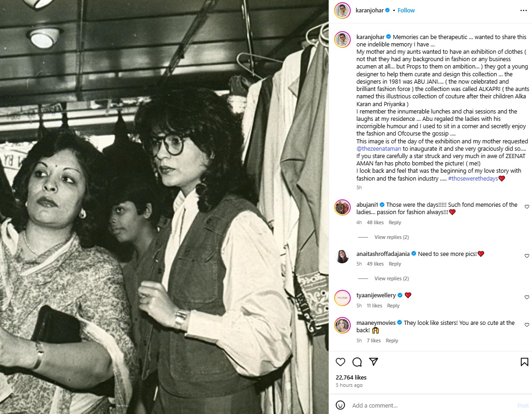The image size is (532, 414).
Task: Reply to tyaanijewellery's comment
Action: pos(393,306)
